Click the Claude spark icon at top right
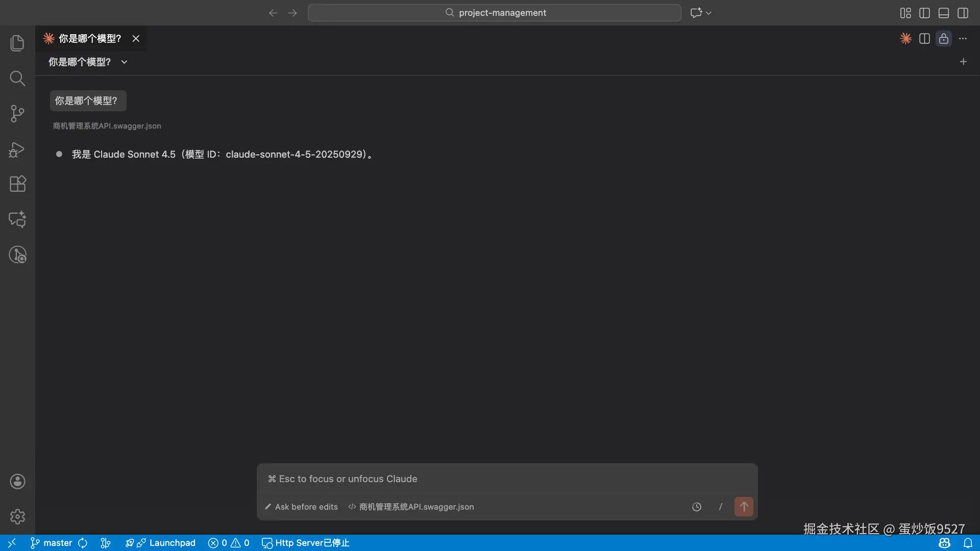 (905, 39)
